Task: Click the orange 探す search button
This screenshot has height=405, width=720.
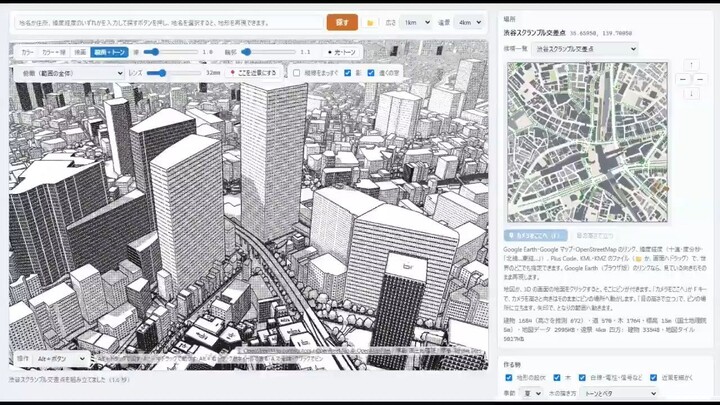Action: point(342,22)
